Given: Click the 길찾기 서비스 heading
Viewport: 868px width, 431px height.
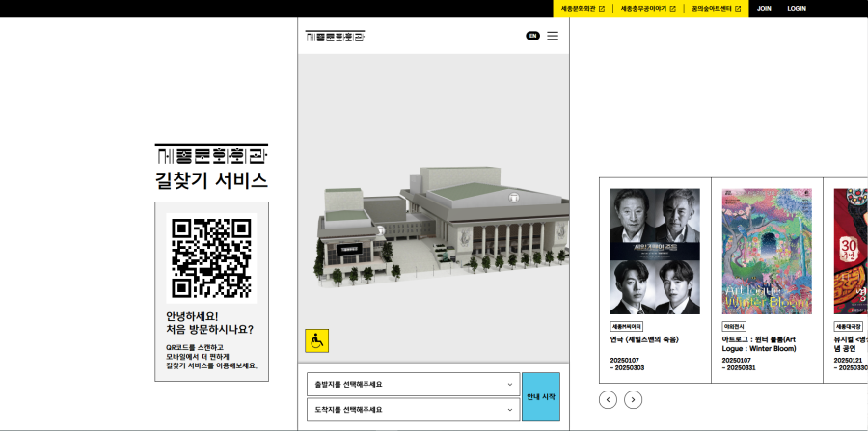Looking at the screenshot, I should 211,181.
